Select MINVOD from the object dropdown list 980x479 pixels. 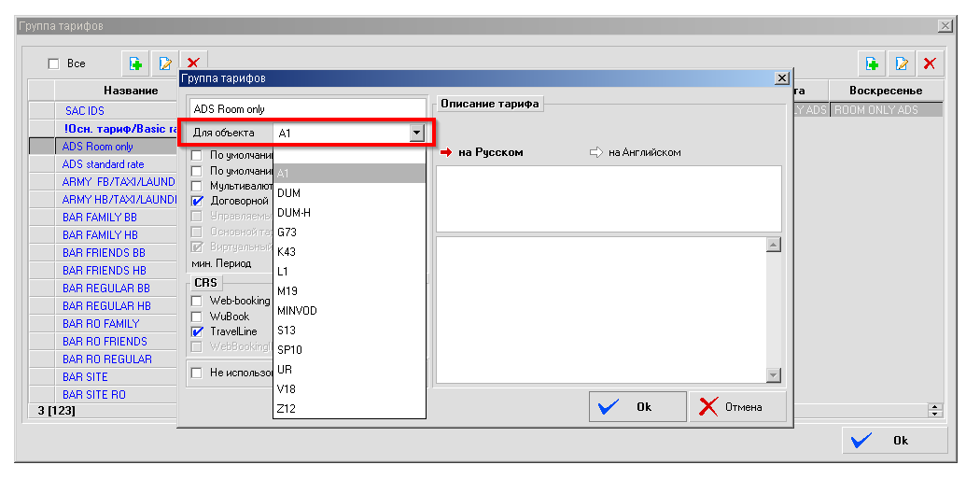click(298, 311)
